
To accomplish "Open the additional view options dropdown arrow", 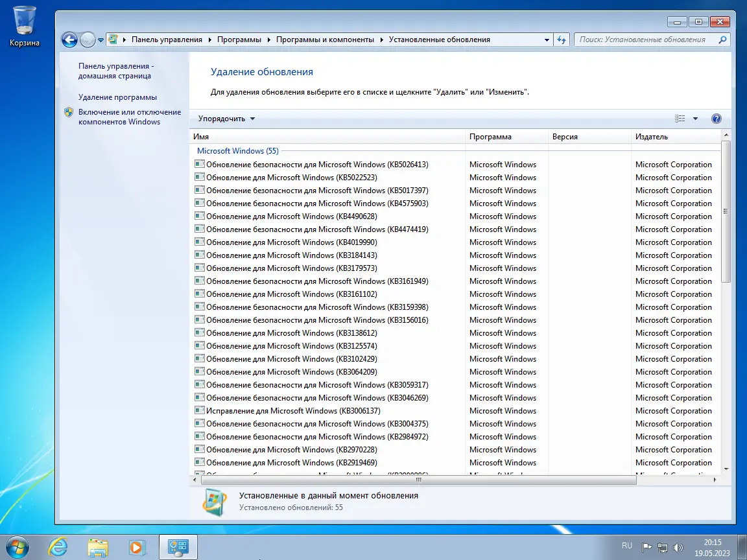I will (695, 119).
